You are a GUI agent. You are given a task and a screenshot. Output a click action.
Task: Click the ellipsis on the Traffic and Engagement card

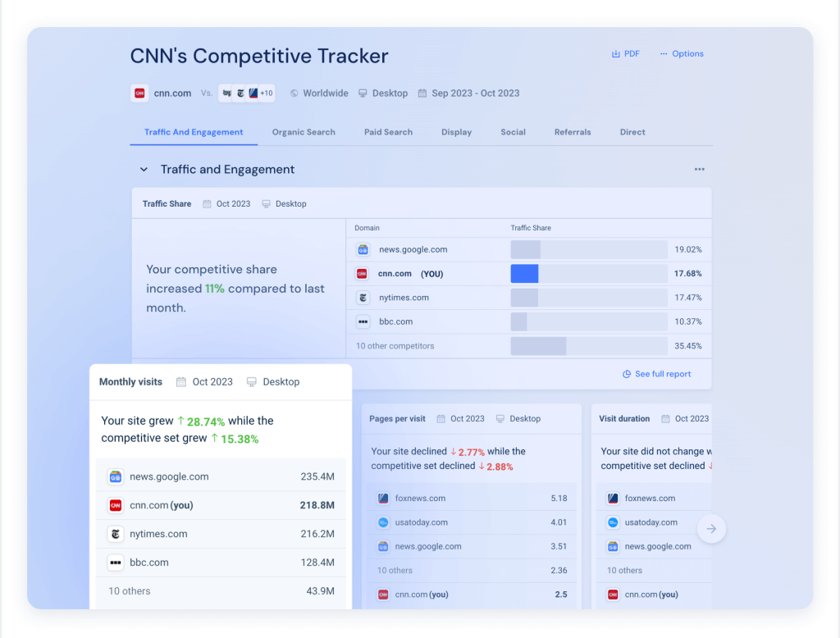click(699, 169)
